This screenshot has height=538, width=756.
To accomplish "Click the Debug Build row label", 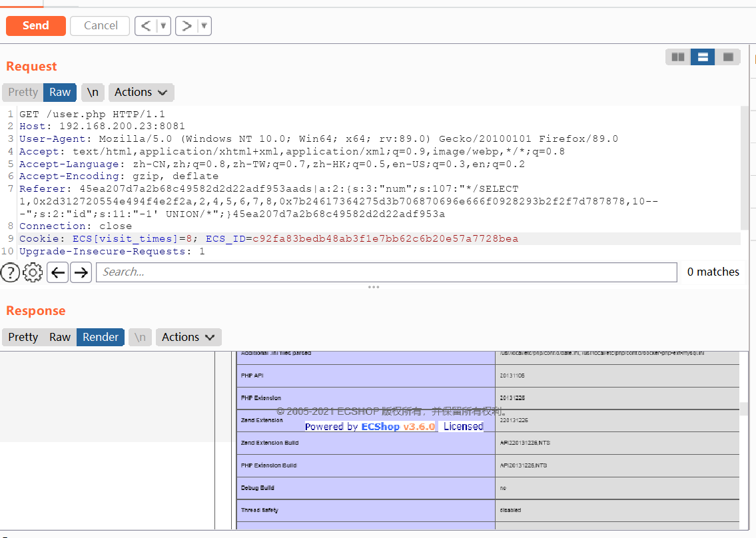I will [x=258, y=488].
